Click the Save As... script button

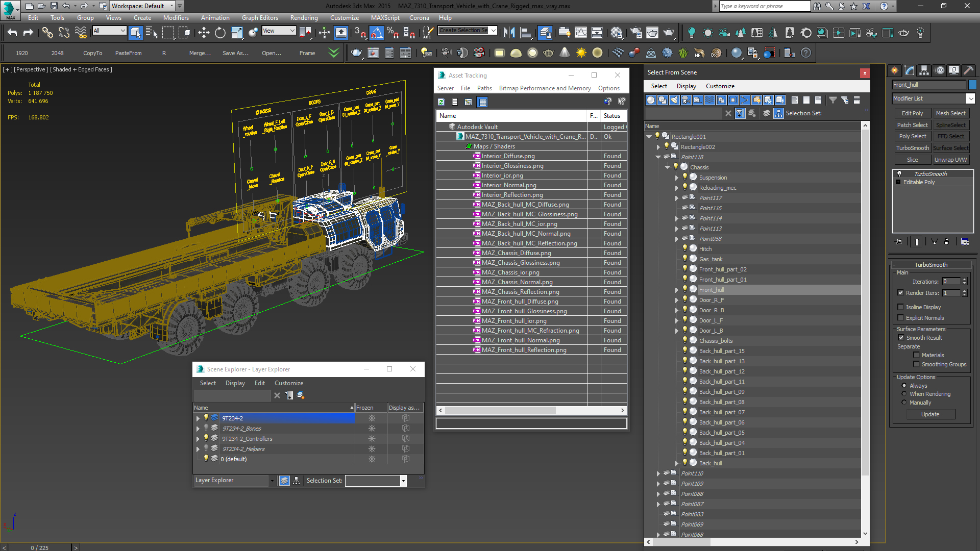[235, 53]
